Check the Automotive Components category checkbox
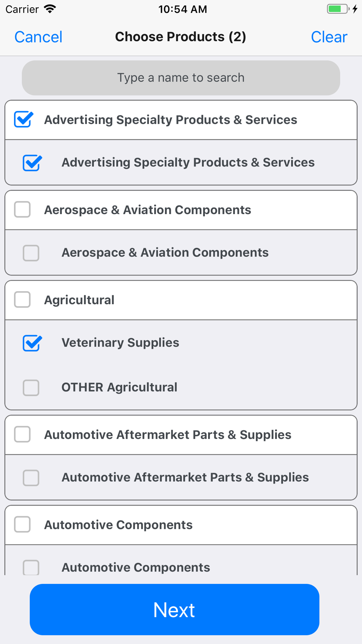 point(22,524)
